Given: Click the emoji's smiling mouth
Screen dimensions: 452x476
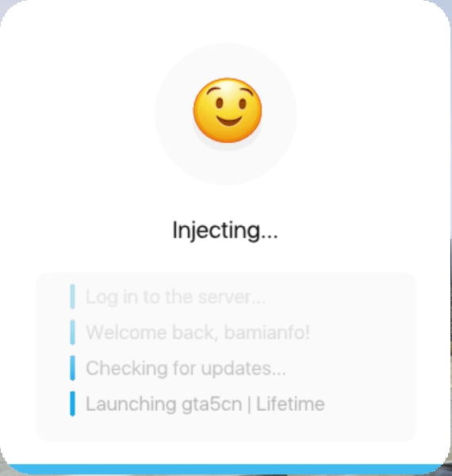Looking at the screenshot, I should [x=229, y=121].
